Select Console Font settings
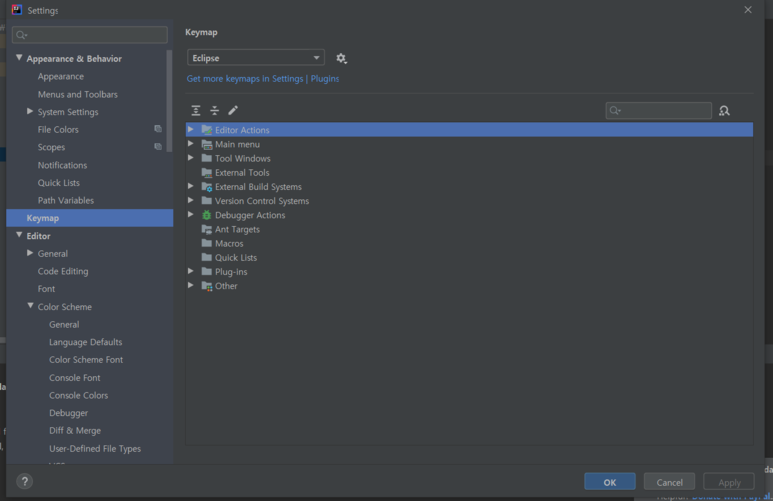 74,378
